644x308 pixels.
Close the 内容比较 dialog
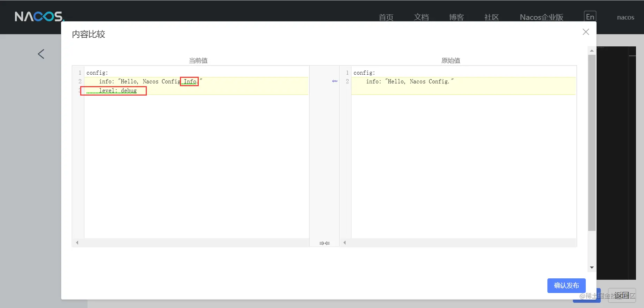(586, 32)
